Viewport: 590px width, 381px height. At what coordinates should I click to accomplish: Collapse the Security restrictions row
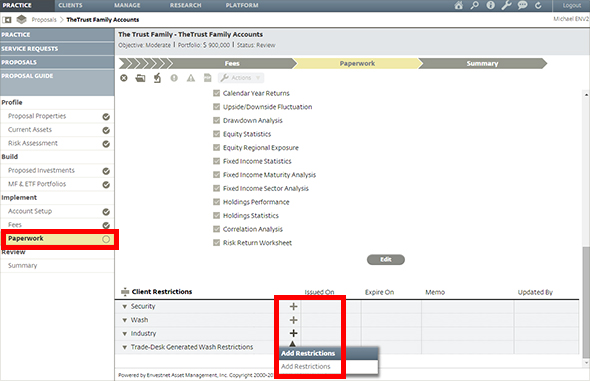125,307
